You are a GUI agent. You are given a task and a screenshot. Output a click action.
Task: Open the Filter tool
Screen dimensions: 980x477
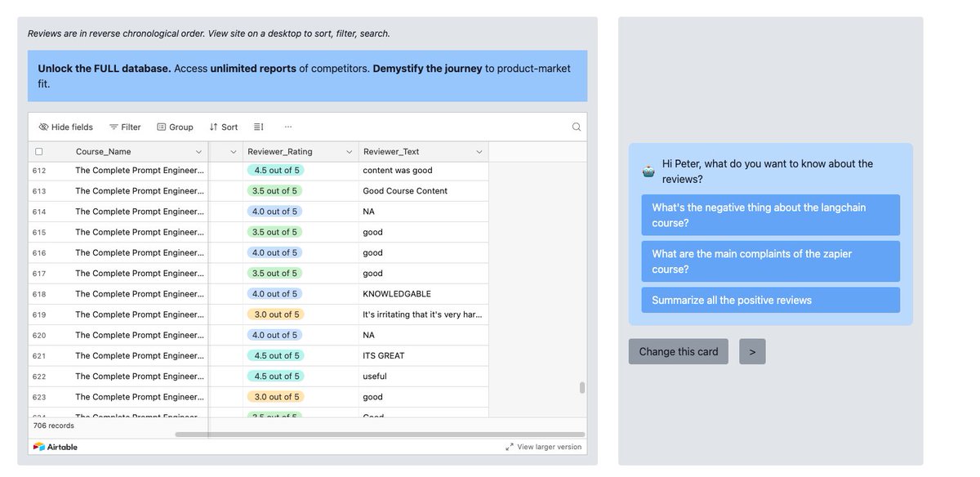[x=125, y=127]
